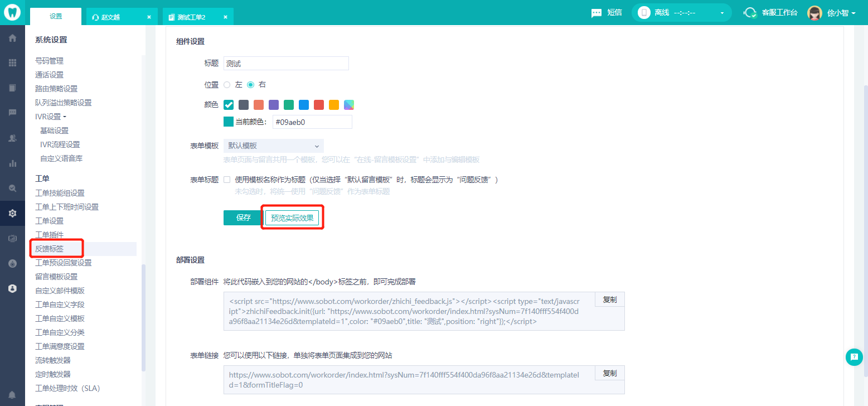Screen dimensions: 868x406
Task: Click the document icon on the 测试工单2 tab
Action: 172,17
